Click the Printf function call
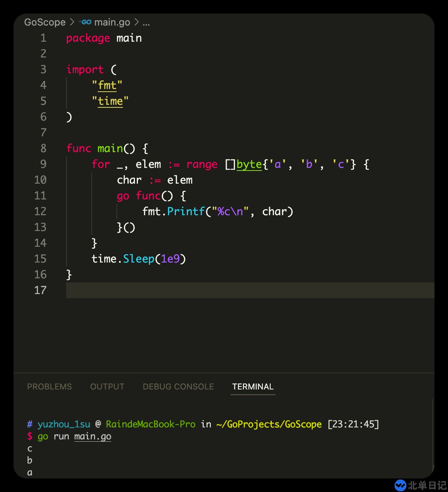Screen dimensions: 448x492 [x=186, y=211]
